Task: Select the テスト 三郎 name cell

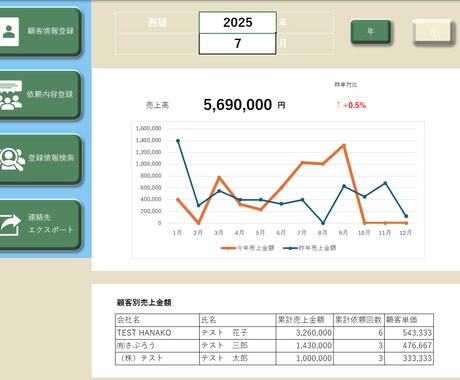Action: pos(238,345)
